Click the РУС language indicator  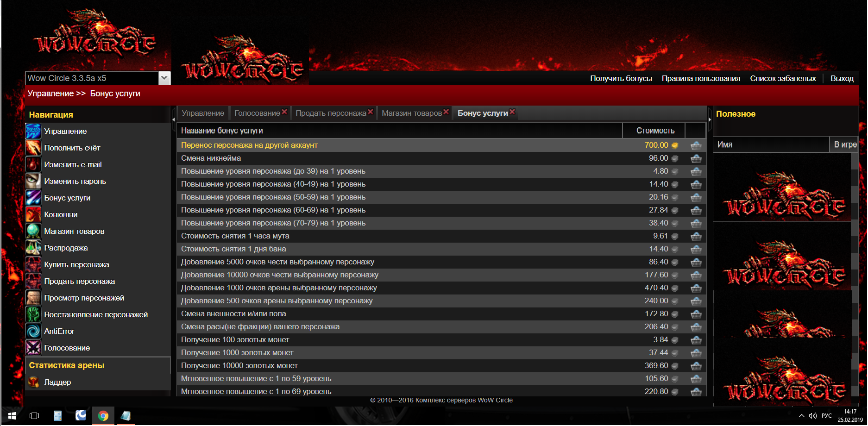click(827, 416)
